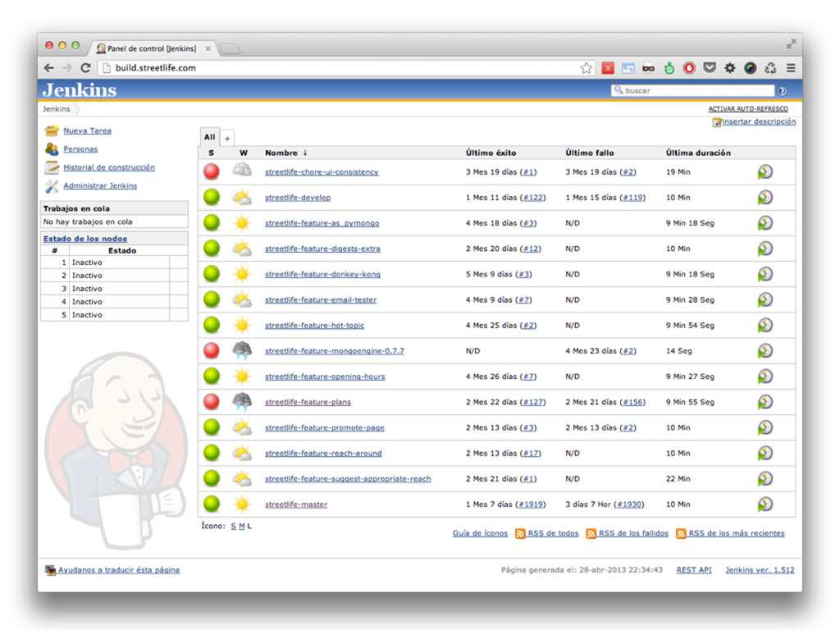Click Jenkins ver. 1.512 link
The width and height of the screenshot is (840, 630).
(760, 570)
